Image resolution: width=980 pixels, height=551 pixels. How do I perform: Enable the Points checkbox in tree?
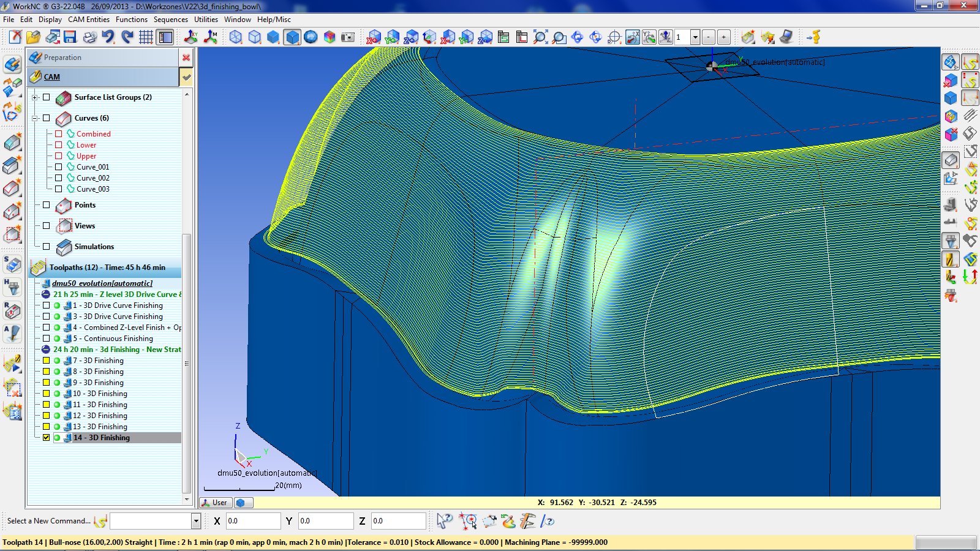point(47,205)
